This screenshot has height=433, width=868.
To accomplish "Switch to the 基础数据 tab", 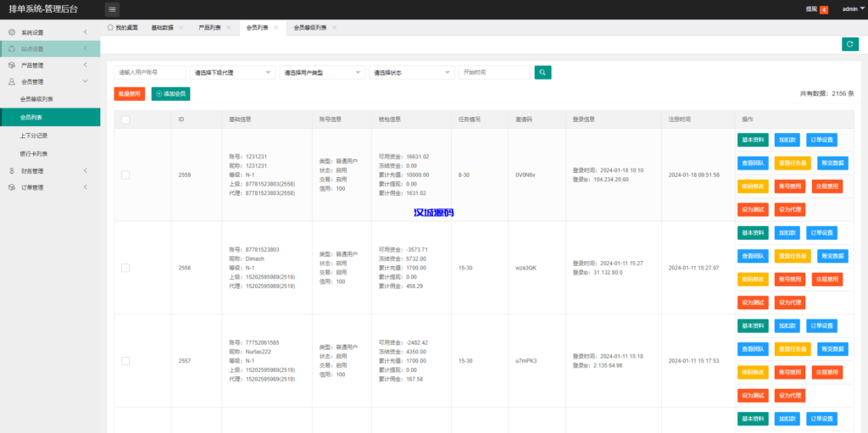I will point(162,28).
